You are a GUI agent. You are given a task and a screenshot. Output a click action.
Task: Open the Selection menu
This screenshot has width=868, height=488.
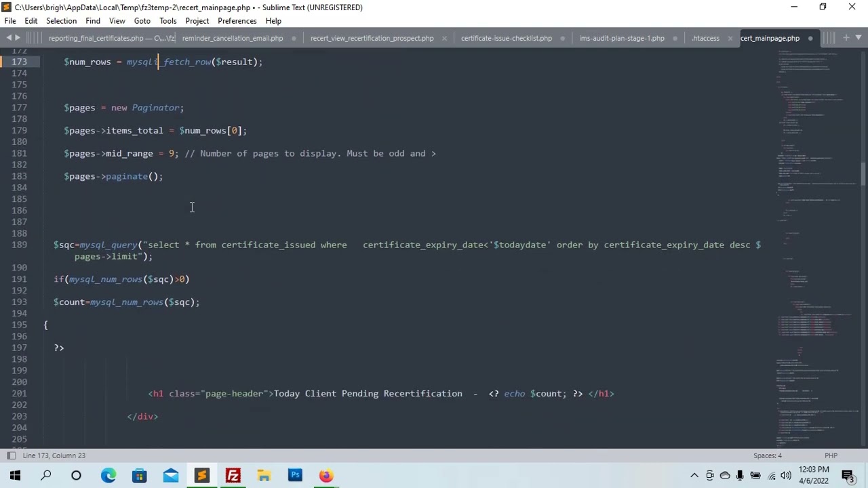pyautogui.click(x=61, y=21)
